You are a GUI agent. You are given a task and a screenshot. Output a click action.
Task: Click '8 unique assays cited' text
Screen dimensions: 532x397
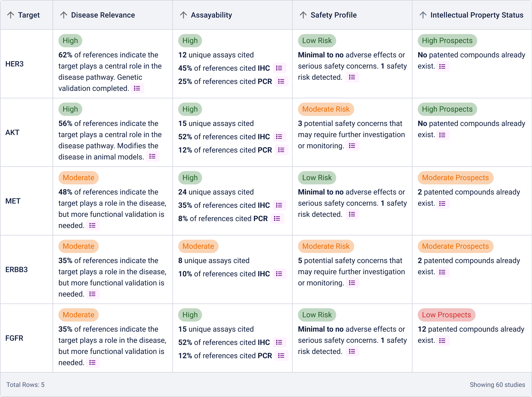[214, 260]
